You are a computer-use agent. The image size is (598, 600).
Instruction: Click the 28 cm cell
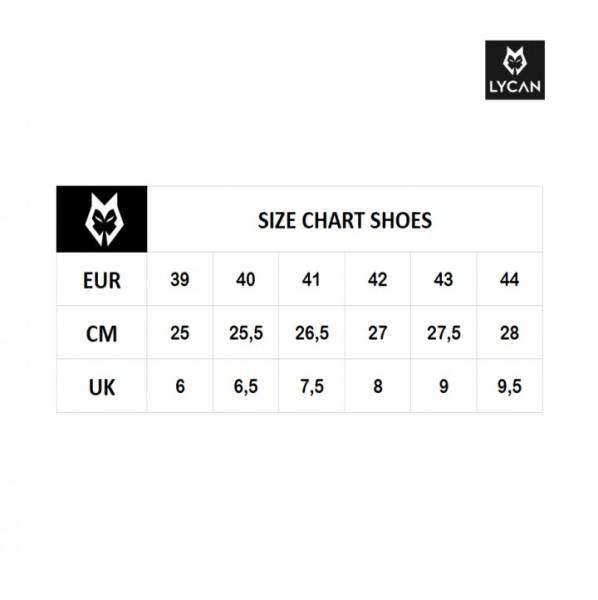point(510,333)
